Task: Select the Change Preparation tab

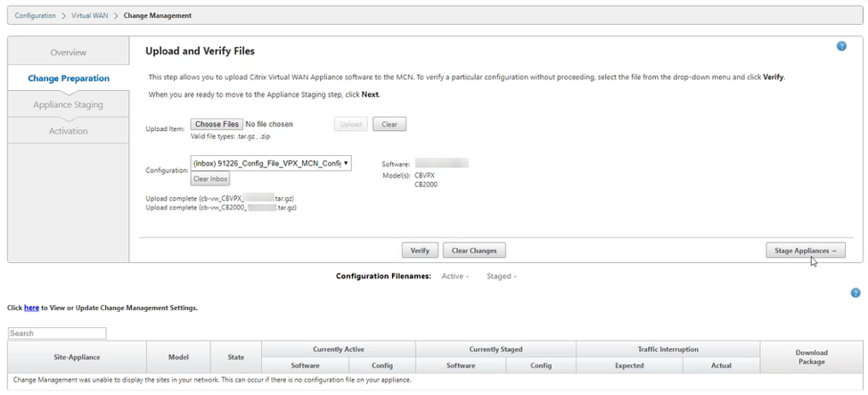Action: click(x=69, y=78)
